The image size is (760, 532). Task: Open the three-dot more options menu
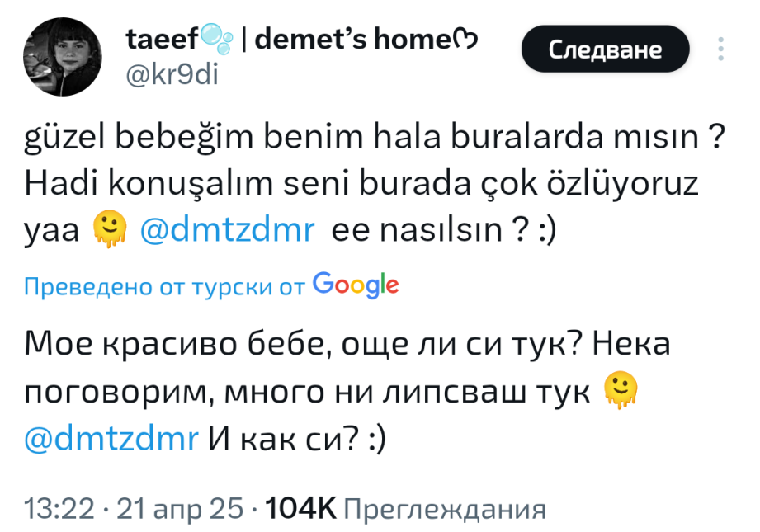click(x=721, y=49)
